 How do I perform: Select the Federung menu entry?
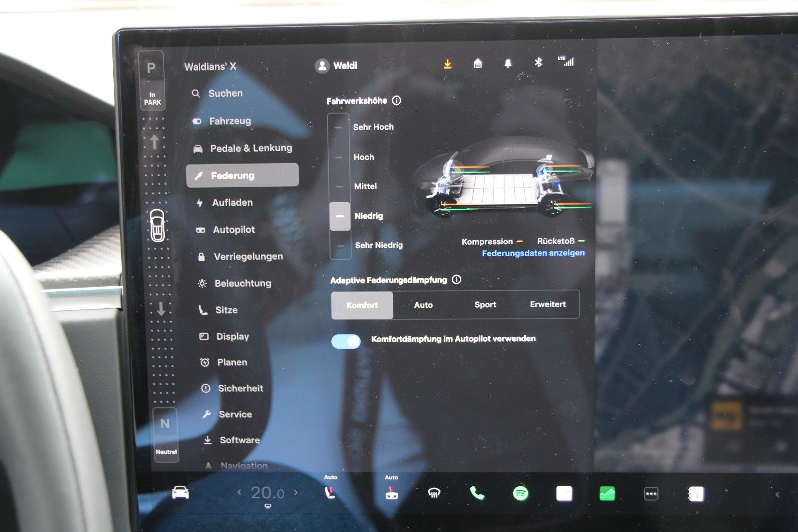pos(242,176)
